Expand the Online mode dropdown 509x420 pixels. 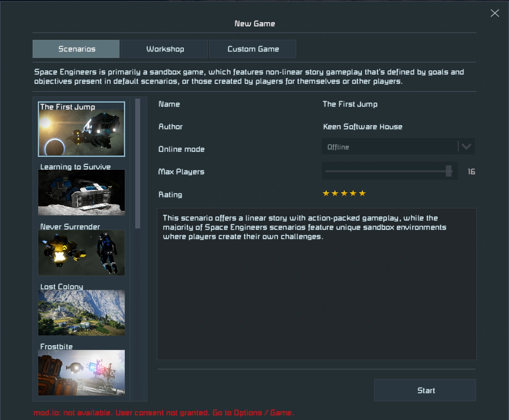(398, 146)
